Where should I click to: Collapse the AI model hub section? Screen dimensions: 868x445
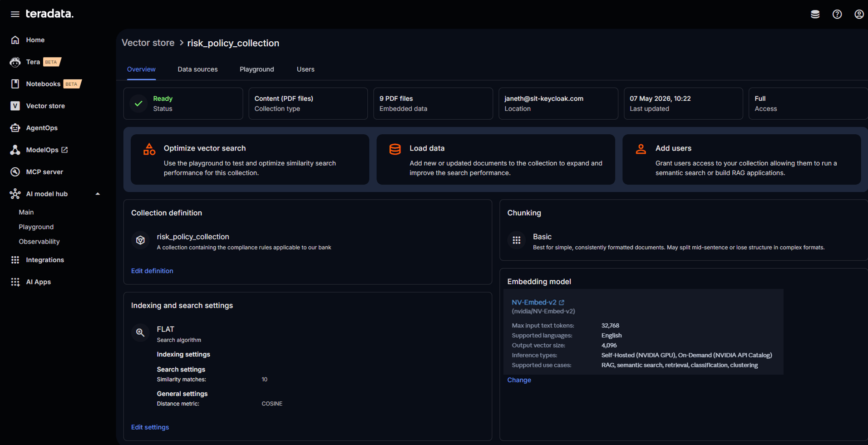click(98, 194)
